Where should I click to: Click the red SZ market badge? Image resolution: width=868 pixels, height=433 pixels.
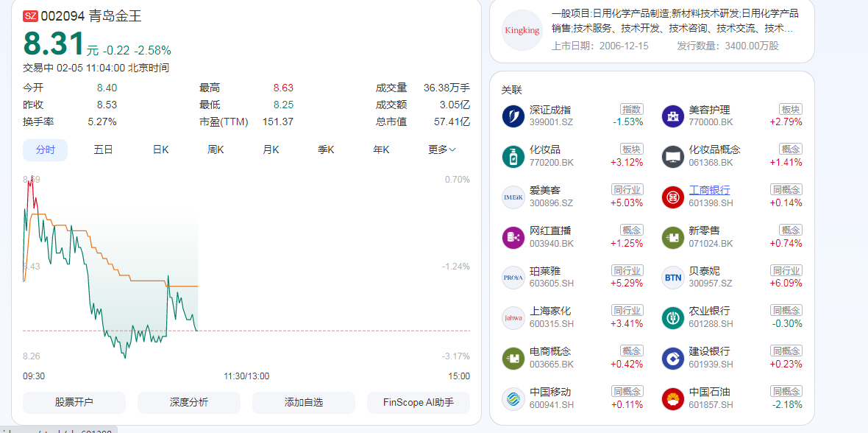pyautogui.click(x=30, y=16)
